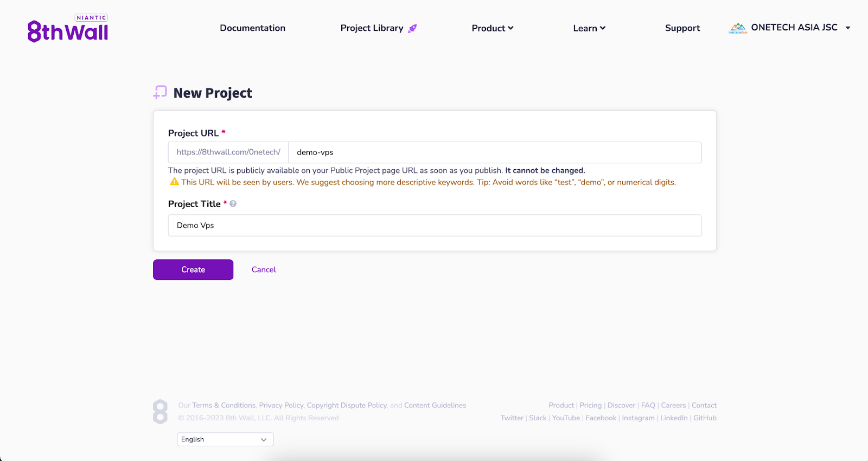Viewport: 868px width, 461px height.
Task: Click the footer 8 logo icon
Action: point(160,412)
